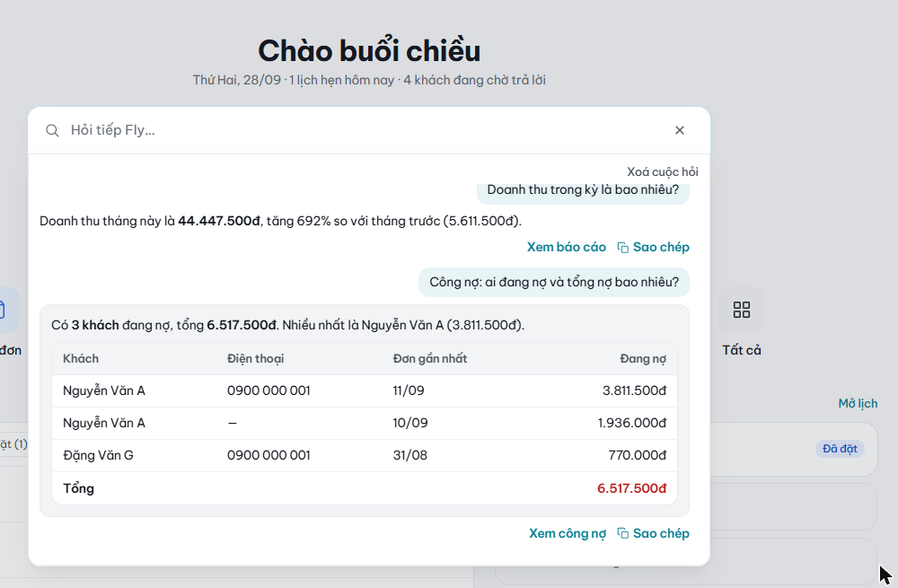Click the search magnifier icon
The height and width of the screenshot is (588, 898).
52,130
